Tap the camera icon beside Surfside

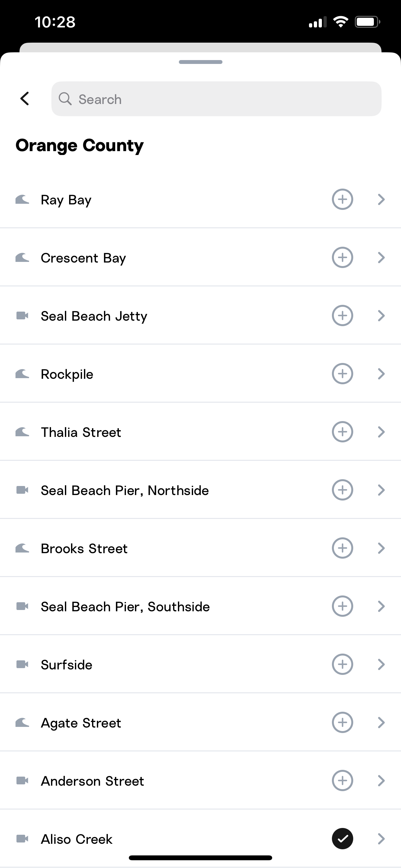22,665
